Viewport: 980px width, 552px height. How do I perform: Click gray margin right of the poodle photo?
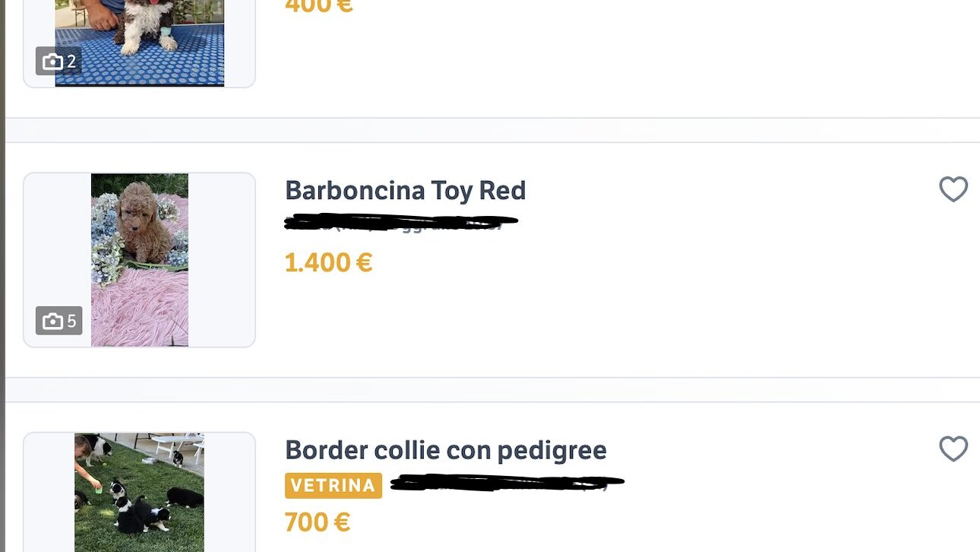[221, 260]
